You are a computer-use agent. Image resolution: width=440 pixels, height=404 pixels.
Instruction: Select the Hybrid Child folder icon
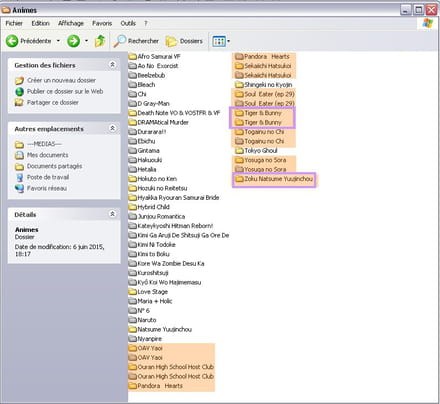133,207
